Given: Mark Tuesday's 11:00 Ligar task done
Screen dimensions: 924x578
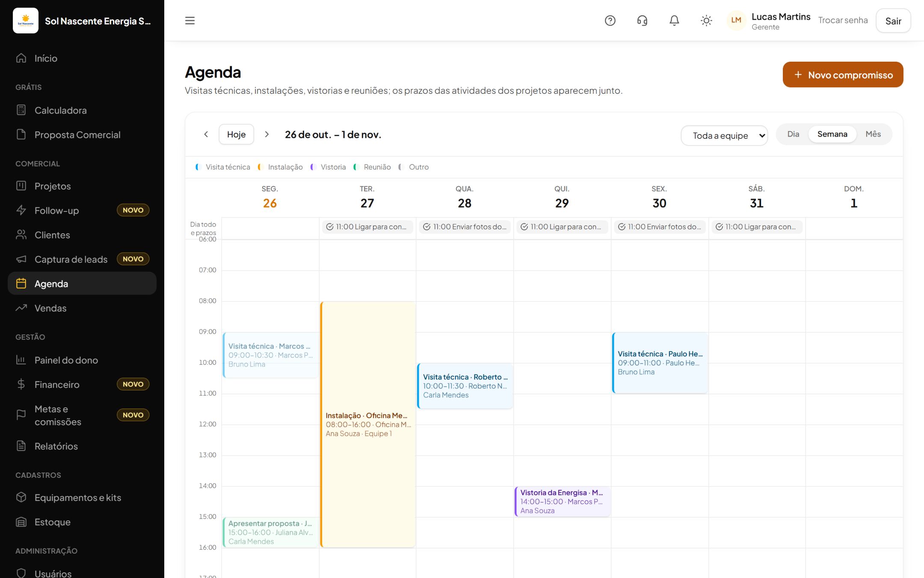Looking at the screenshot, I should pos(330,227).
